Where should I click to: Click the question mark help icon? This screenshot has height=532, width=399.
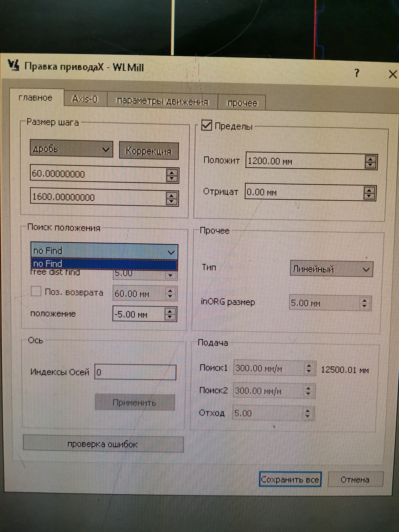[x=357, y=73]
